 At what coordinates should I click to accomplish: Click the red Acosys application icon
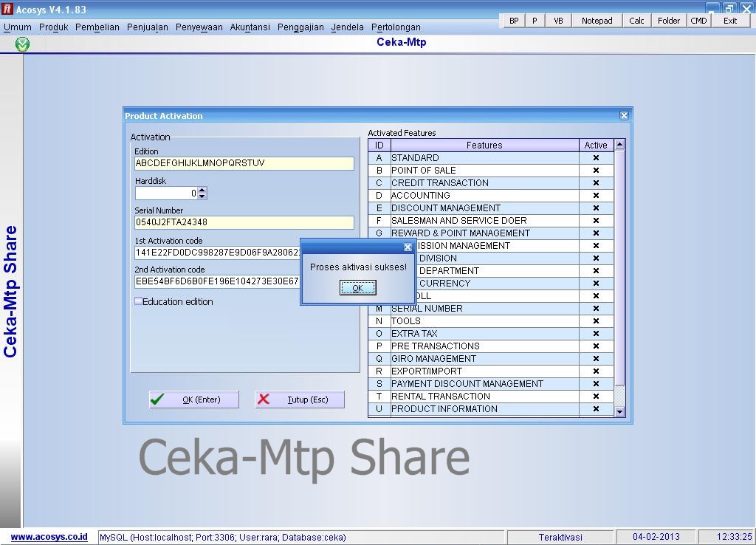(x=7, y=9)
